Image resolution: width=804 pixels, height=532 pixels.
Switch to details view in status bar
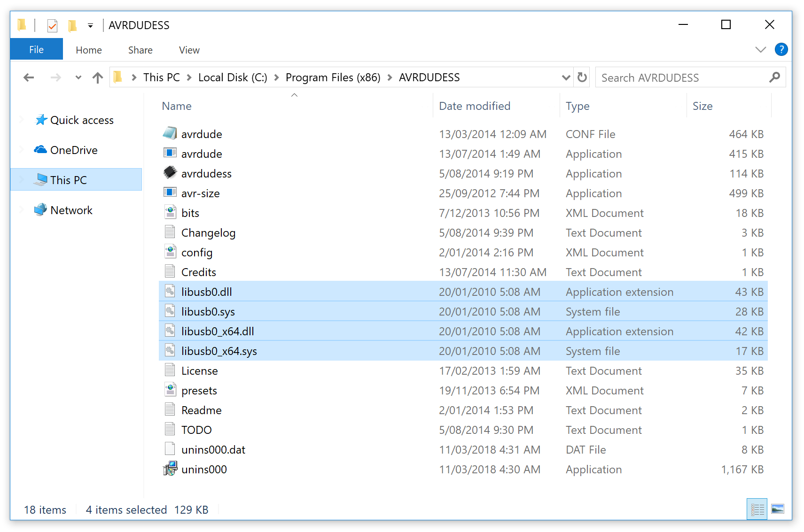tap(757, 509)
